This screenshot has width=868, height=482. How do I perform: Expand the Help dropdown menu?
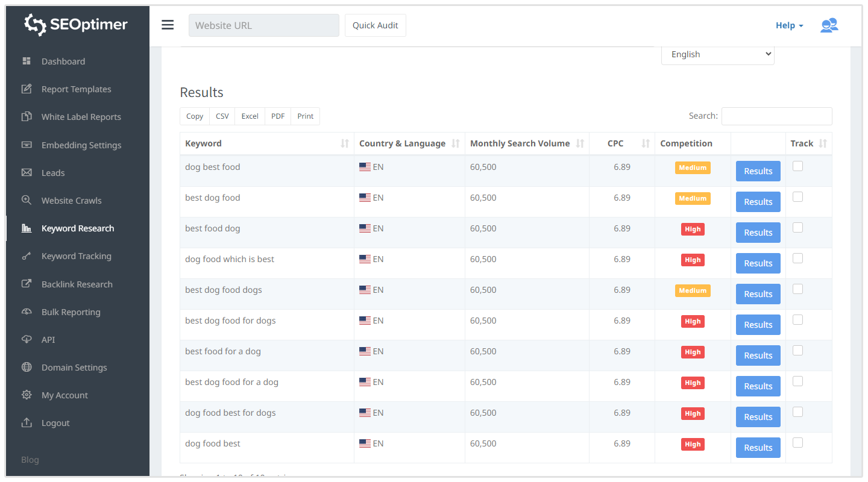click(789, 25)
